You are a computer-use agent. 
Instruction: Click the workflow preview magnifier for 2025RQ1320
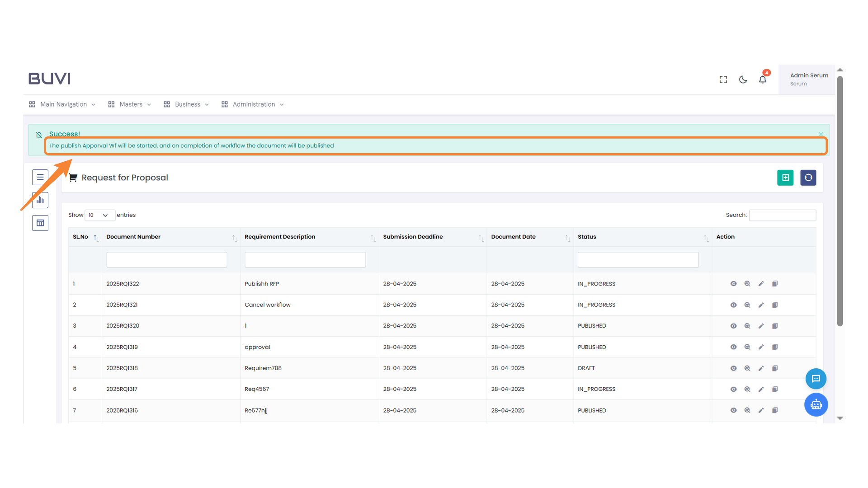[x=747, y=326]
